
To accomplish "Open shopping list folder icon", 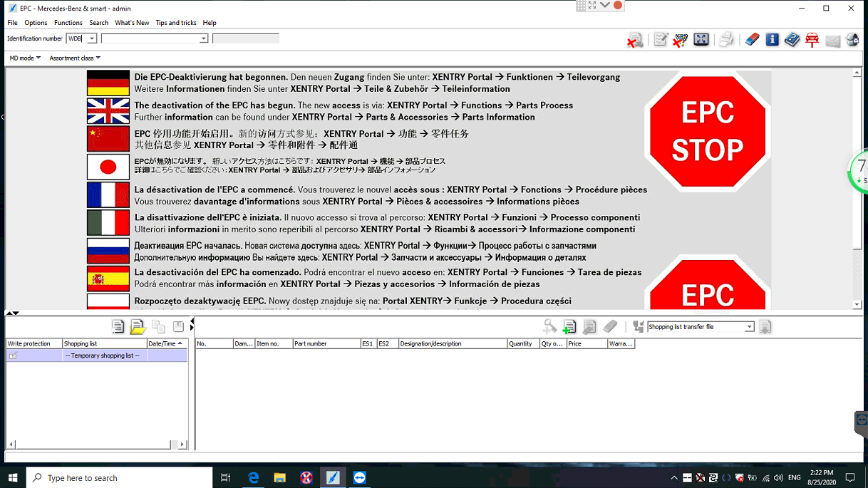I will click(138, 327).
